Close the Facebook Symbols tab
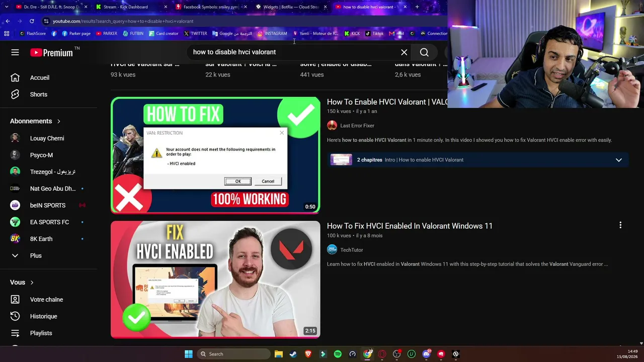 click(x=245, y=7)
